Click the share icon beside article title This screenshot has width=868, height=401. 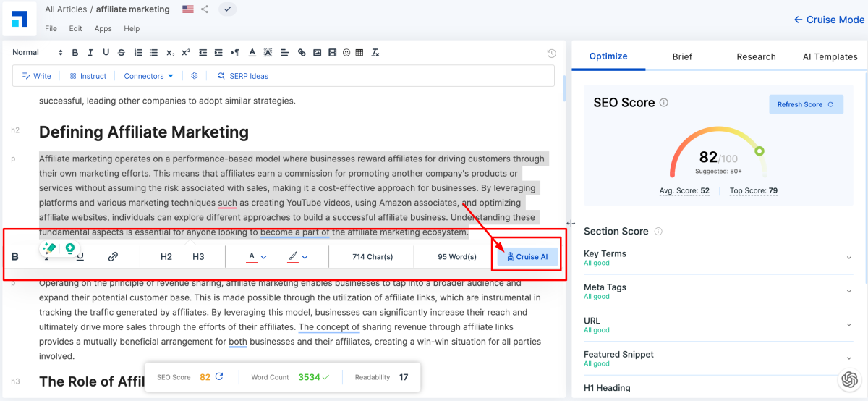[x=205, y=9]
